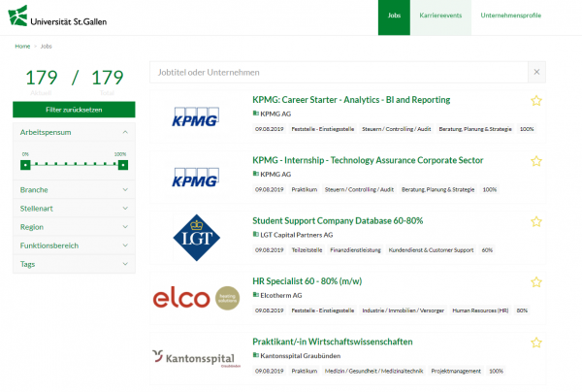Mark HR Specialist 60 - 80% as favorite
The height and width of the screenshot is (392, 582).
click(536, 282)
